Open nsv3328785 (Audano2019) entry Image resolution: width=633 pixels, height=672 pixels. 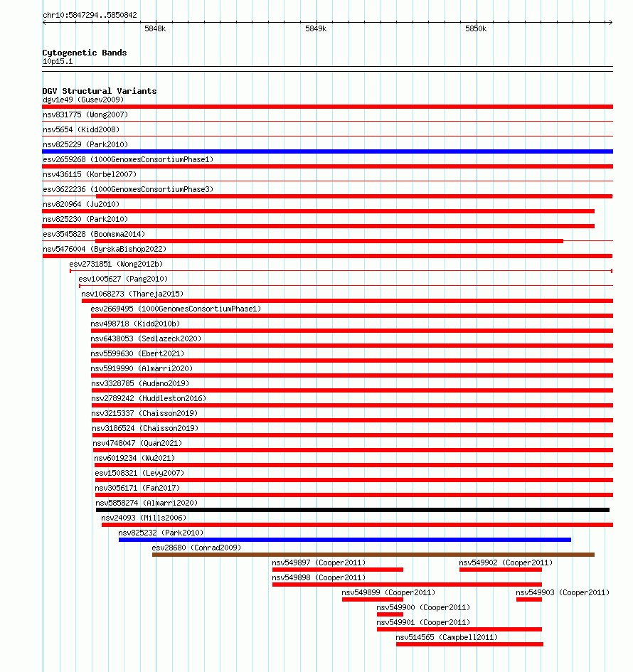click(x=140, y=384)
